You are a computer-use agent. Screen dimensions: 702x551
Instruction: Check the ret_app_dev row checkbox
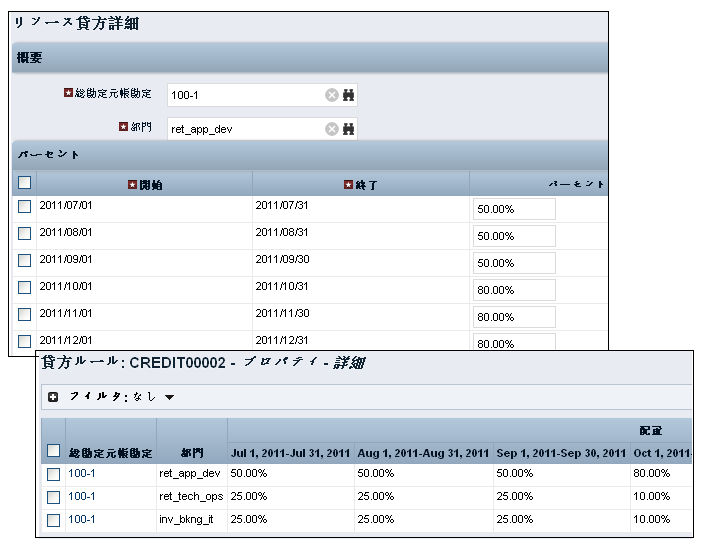pos(53,474)
